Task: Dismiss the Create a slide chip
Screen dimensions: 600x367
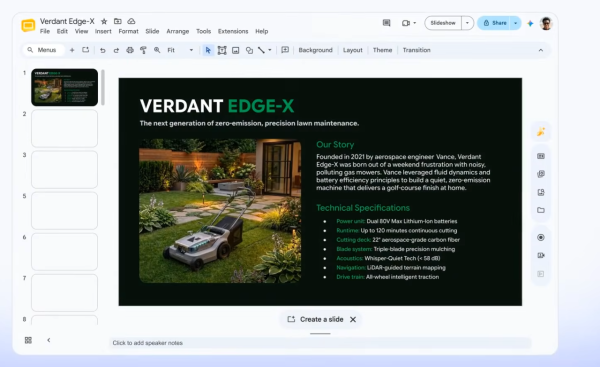Action: 353,320
